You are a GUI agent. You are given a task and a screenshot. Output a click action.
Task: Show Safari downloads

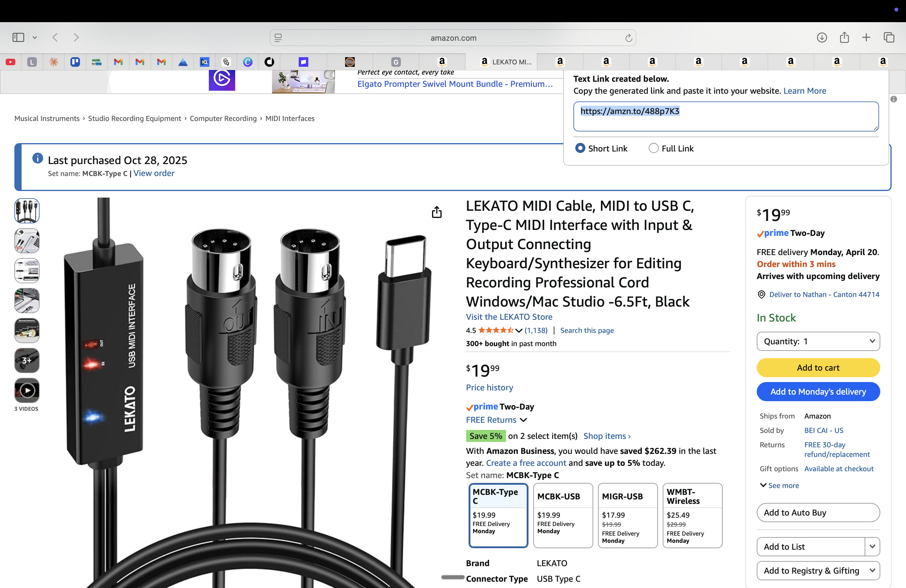[x=822, y=37]
